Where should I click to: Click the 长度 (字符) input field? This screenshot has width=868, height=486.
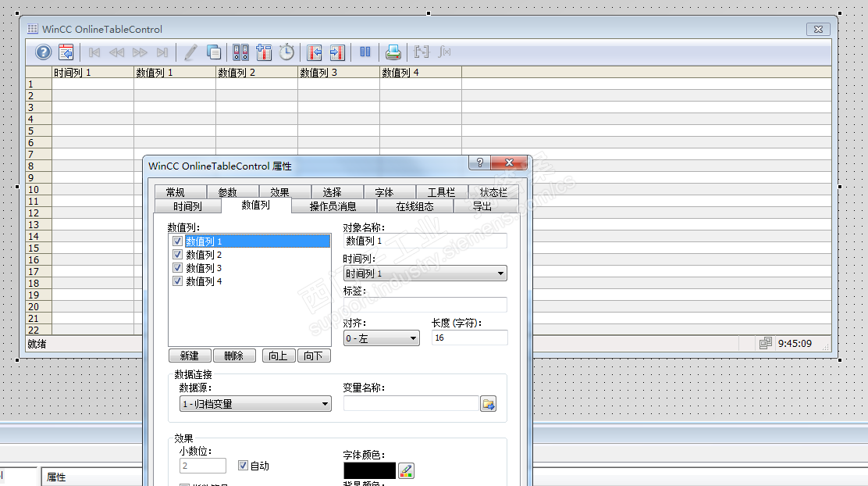[469, 338]
